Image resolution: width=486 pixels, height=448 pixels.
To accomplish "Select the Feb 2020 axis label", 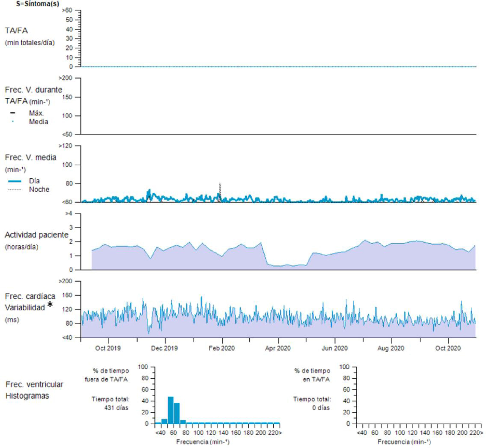I will pyautogui.click(x=221, y=348).
